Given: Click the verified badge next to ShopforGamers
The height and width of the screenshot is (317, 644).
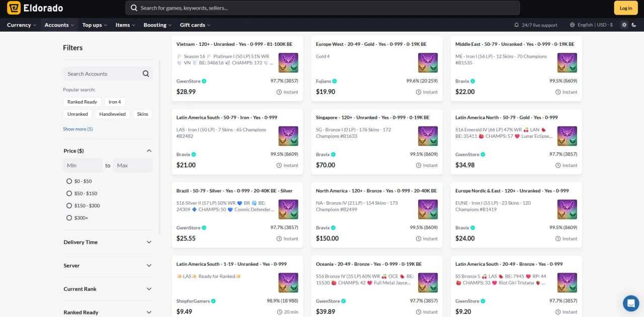Looking at the screenshot, I should coord(213,301).
